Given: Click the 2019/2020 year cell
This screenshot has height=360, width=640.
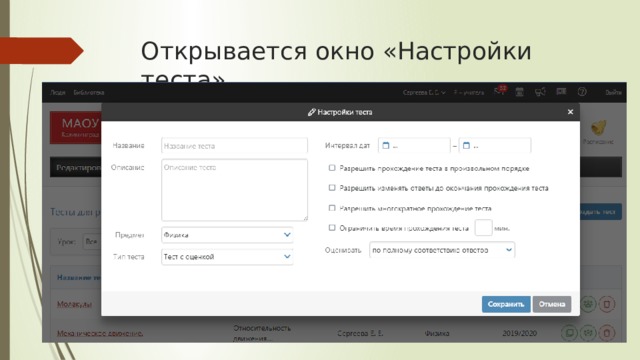Looking at the screenshot, I should pyautogui.click(x=520, y=333).
